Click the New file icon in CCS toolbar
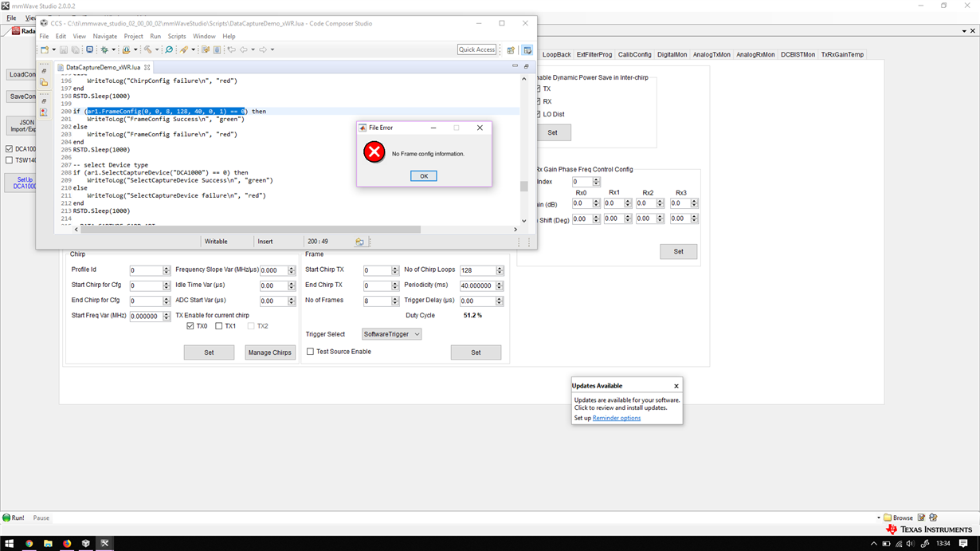980x551 pixels. (x=45, y=49)
